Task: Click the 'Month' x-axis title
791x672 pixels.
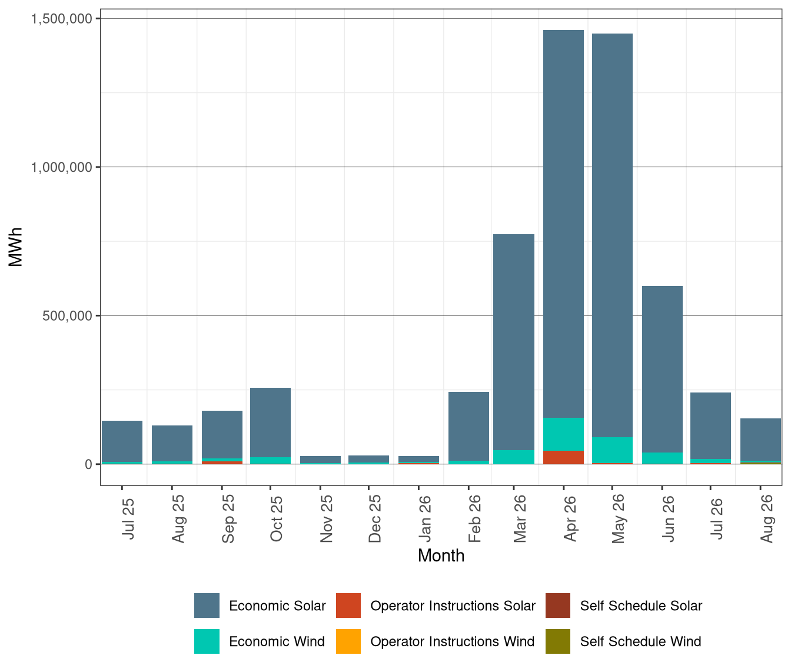Action: (x=441, y=555)
